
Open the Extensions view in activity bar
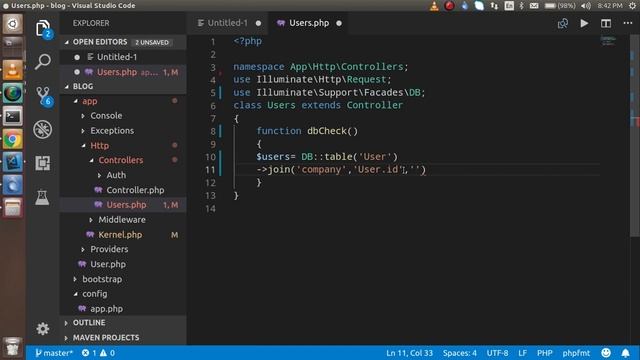pos(43,163)
